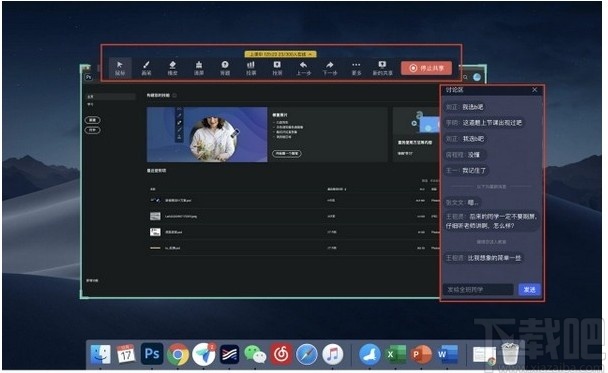Screen dimensions: 608x373
Task: Click the new share (新的共享) icon
Action: (382, 68)
